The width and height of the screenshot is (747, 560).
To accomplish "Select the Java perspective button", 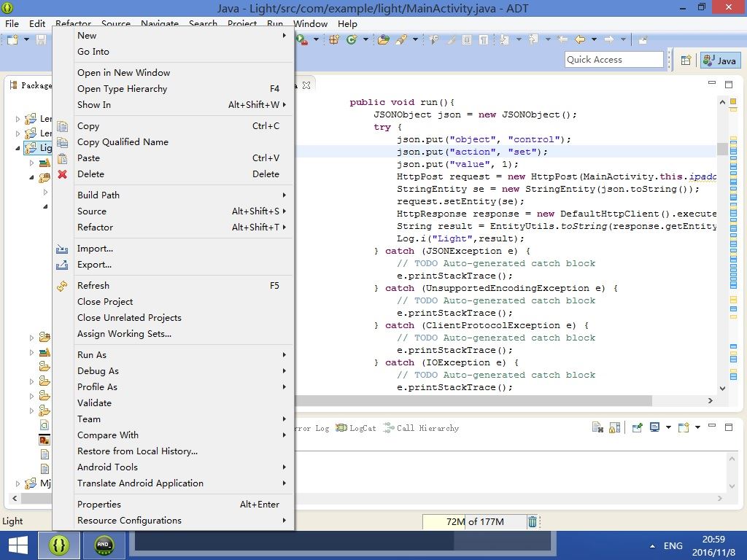I will point(719,61).
